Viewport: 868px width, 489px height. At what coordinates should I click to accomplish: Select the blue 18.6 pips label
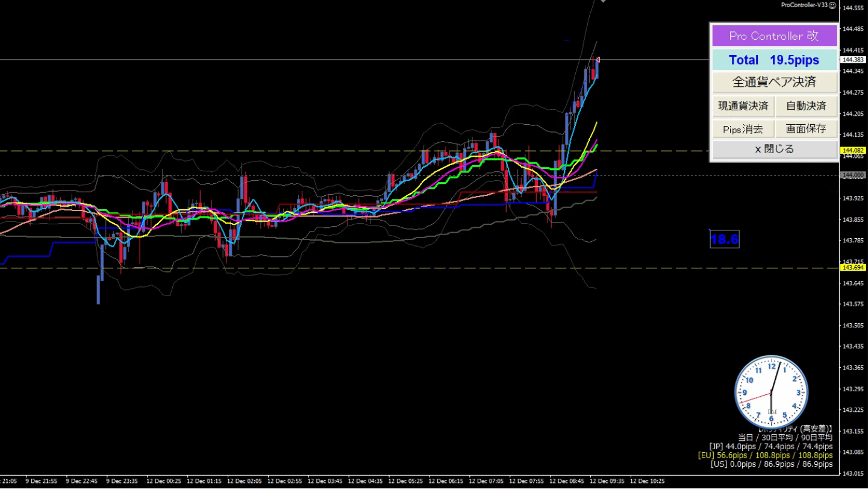[x=725, y=239]
